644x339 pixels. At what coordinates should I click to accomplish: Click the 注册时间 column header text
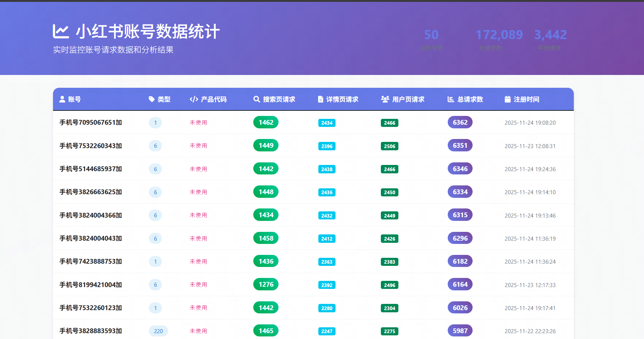pyautogui.click(x=526, y=99)
